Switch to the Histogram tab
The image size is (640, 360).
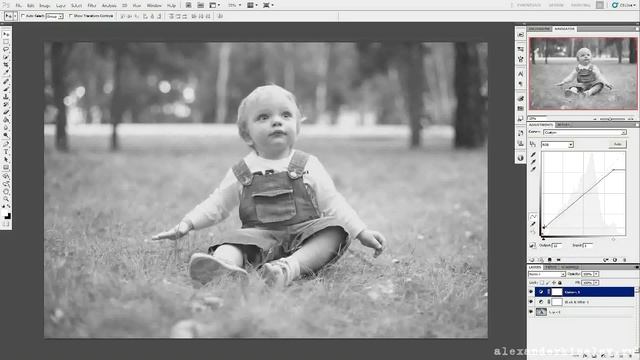pos(540,29)
